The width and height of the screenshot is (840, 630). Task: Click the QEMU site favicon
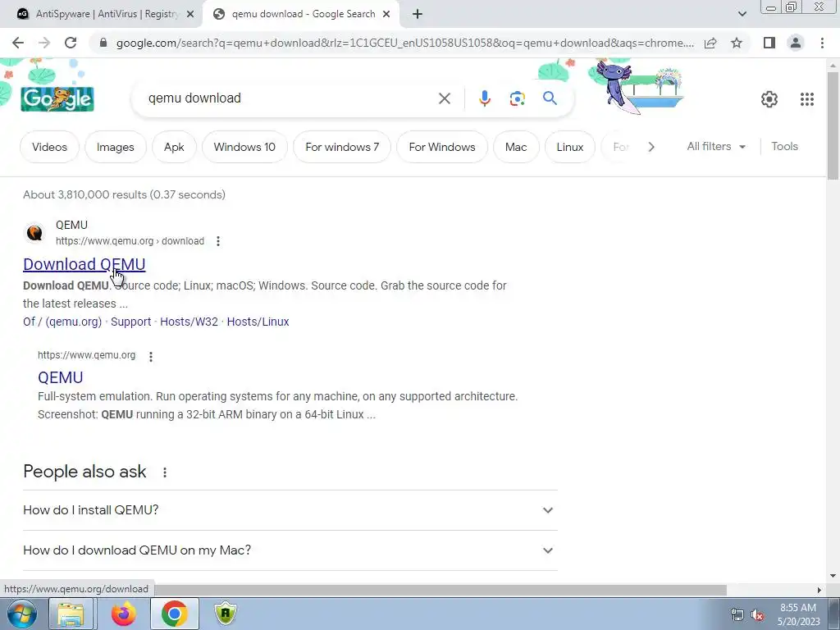click(34, 233)
